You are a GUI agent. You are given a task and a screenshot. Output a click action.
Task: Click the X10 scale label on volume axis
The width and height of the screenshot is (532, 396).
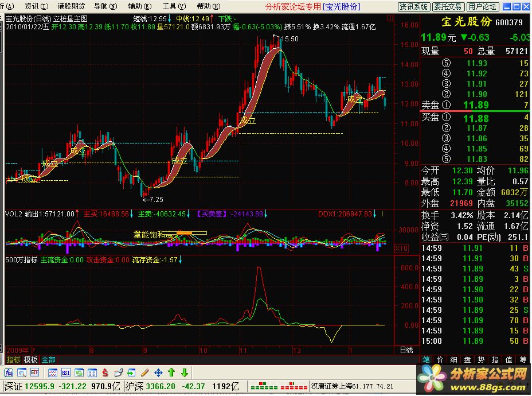click(401, 249)
